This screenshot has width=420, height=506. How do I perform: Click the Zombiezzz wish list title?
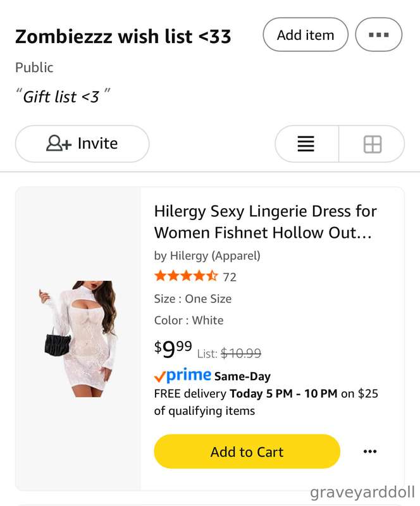click(x=123, y=36)
